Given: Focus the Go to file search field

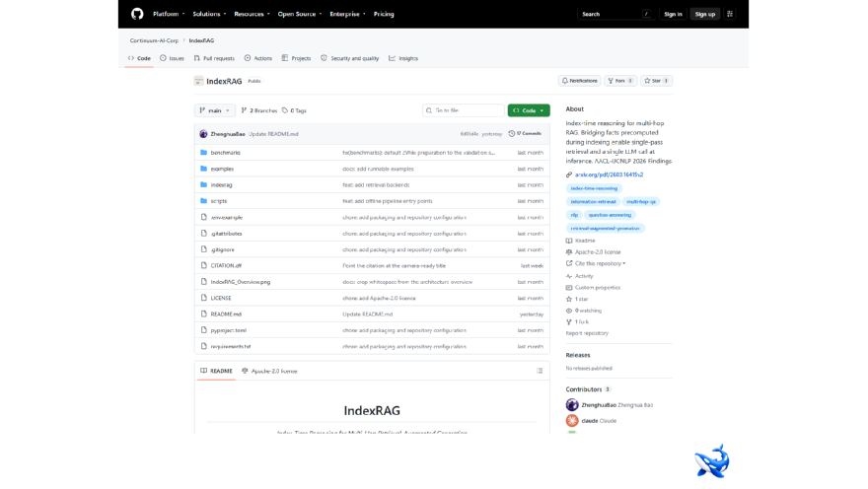Looking at the screenshot, I should coord(464,110).
